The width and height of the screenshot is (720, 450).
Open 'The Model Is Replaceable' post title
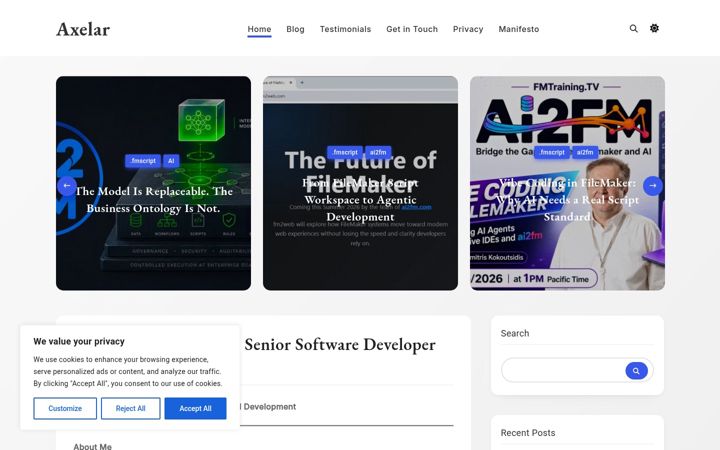[x=154, y=200]
